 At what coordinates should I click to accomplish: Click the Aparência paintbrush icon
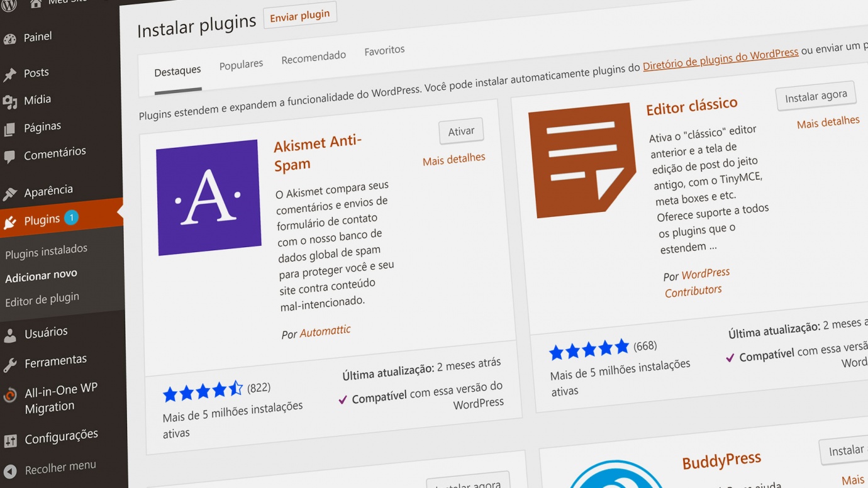[x=9, y=194]
